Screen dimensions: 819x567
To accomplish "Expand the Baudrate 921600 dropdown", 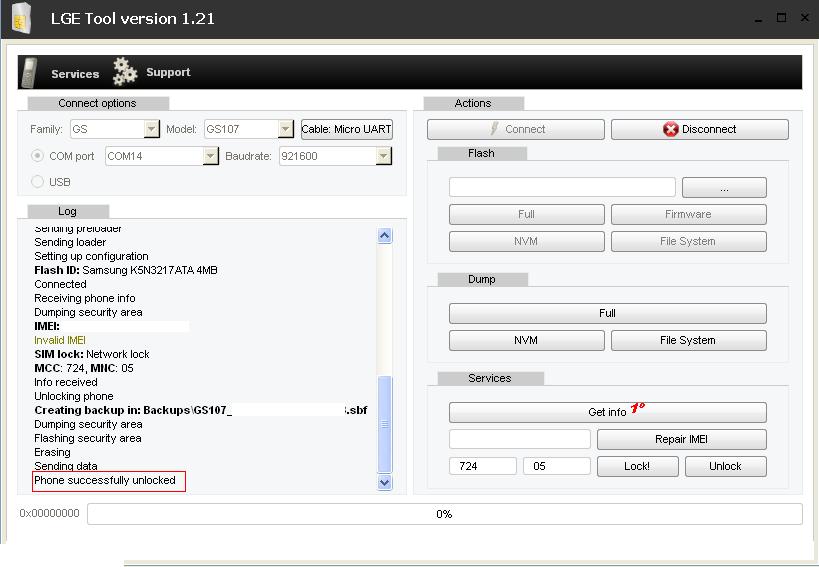I will point(383,156).
